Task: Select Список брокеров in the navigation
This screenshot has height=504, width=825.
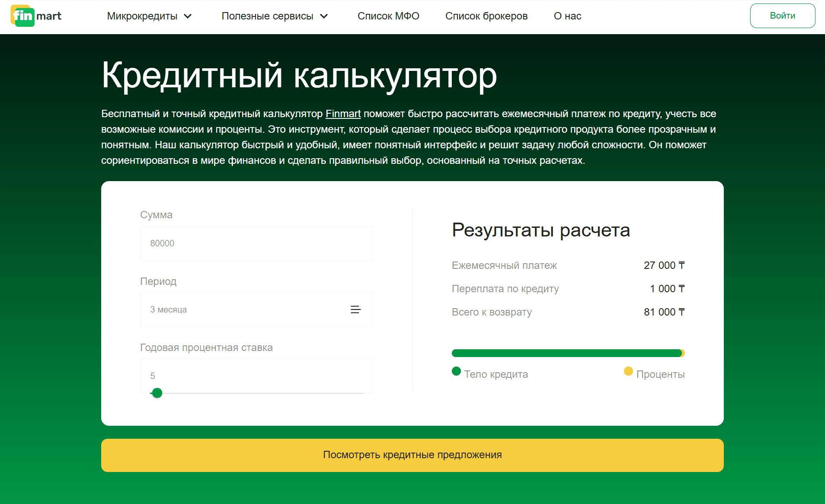Action: click(486, 16)
